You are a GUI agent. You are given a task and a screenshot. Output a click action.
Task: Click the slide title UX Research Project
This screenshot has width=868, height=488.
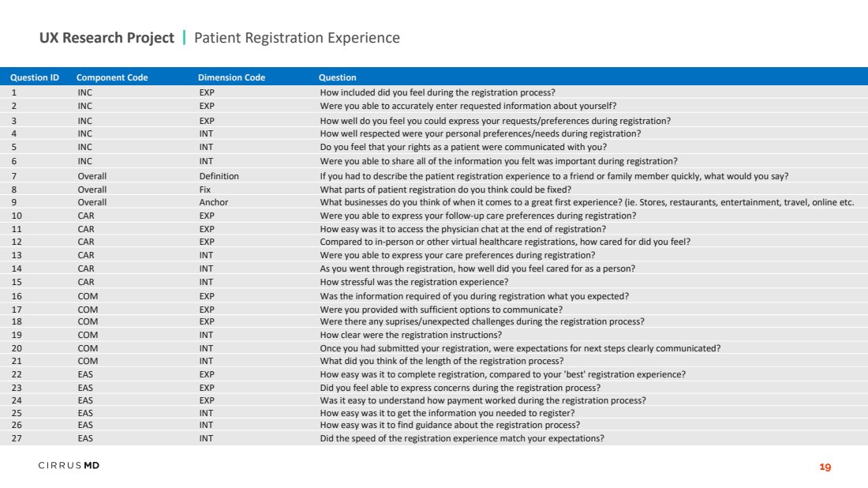(x=107, y=38)
